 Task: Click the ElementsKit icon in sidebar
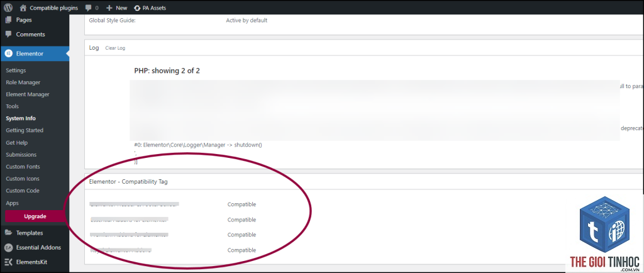[x=8, y=262]
